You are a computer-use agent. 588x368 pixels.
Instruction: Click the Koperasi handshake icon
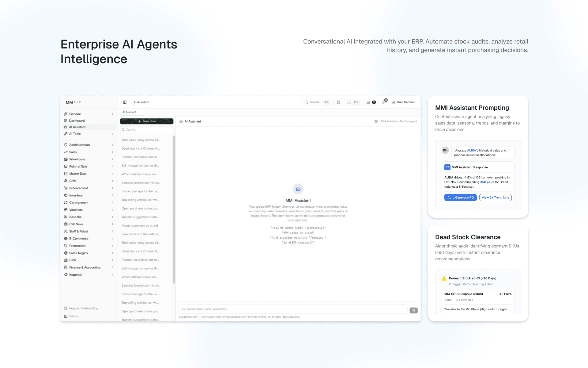tap(66, 275)
